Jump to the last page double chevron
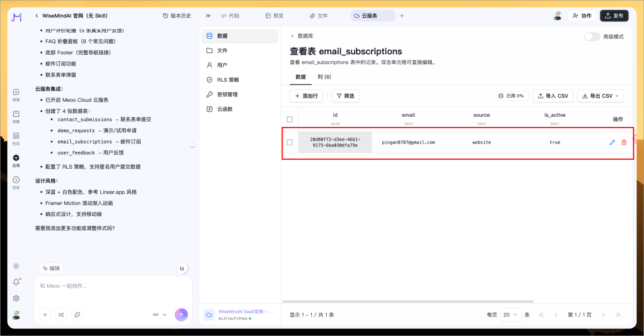The width and height of the screenshot is (644, 336). tap(618, 315)
